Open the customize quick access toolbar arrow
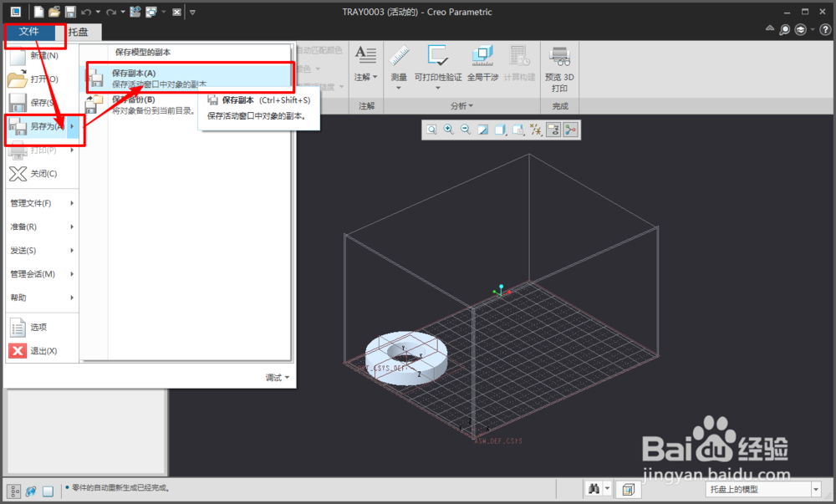Viewport: 836px width, 504px height. 192,13
